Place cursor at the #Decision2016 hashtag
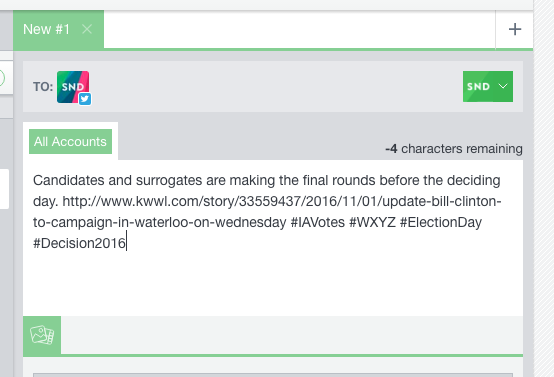554x377 pixels. pyautogui.click(x=79, y=243)
